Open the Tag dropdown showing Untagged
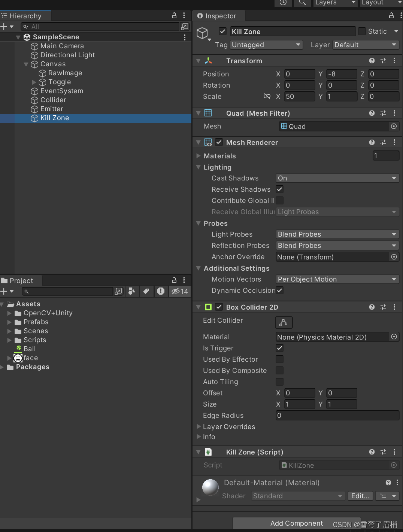The width and height of the screenshot is (403, 532). click(x=266, y=45)
